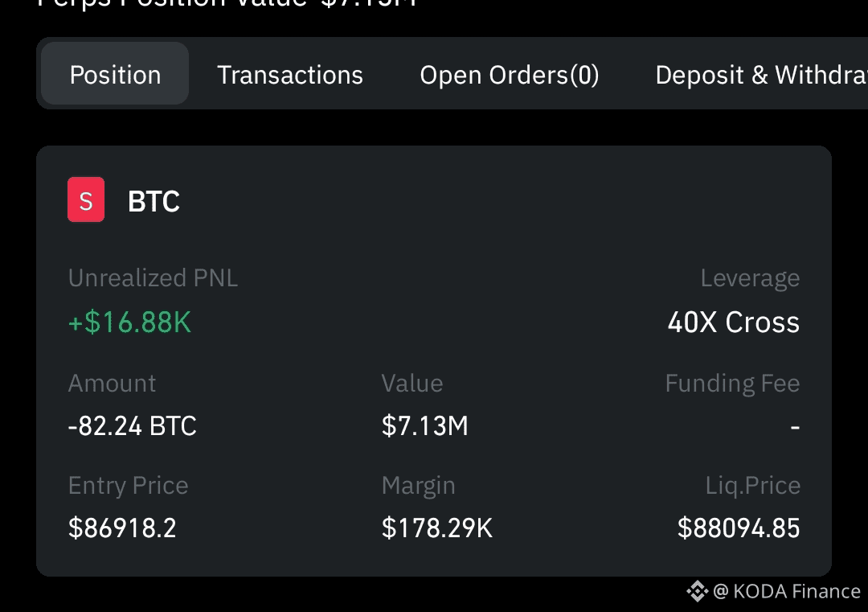The height and width of the screenshot is (612, 868).
Task: Click the red S short position badge
Action: tap(85, 199)
